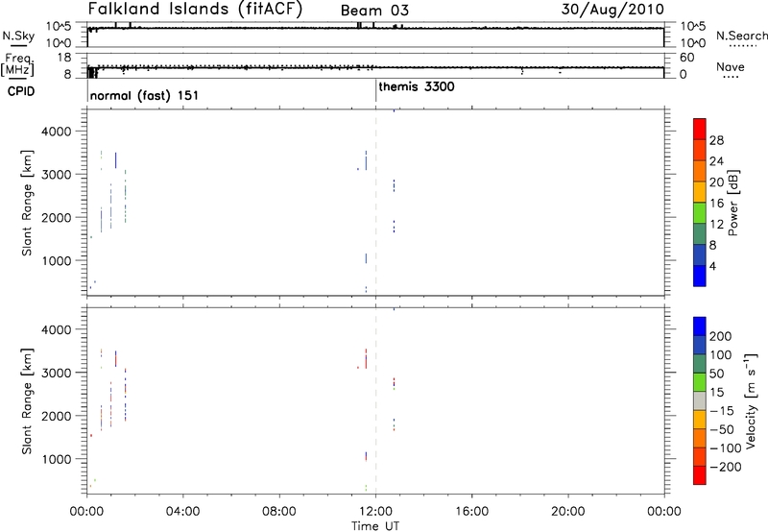This screenshot has height=532, width=768.
Task: Click the 'CPID' row label
Action: [21, 91]
